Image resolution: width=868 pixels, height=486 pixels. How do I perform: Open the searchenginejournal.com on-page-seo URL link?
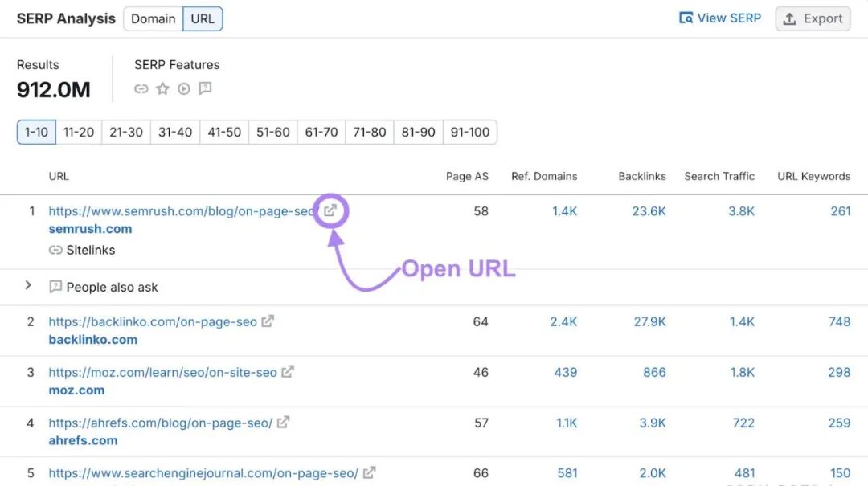pyautogui.click(x=203, y=473)
